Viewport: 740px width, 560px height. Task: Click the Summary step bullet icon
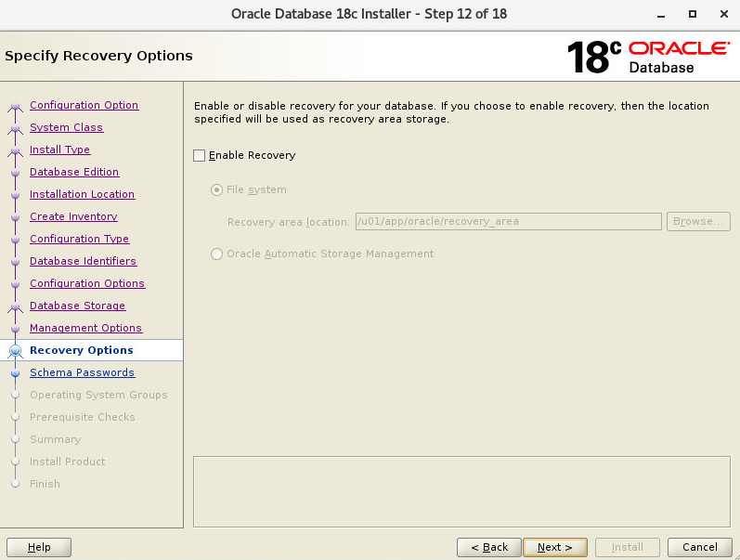[15, 439]
